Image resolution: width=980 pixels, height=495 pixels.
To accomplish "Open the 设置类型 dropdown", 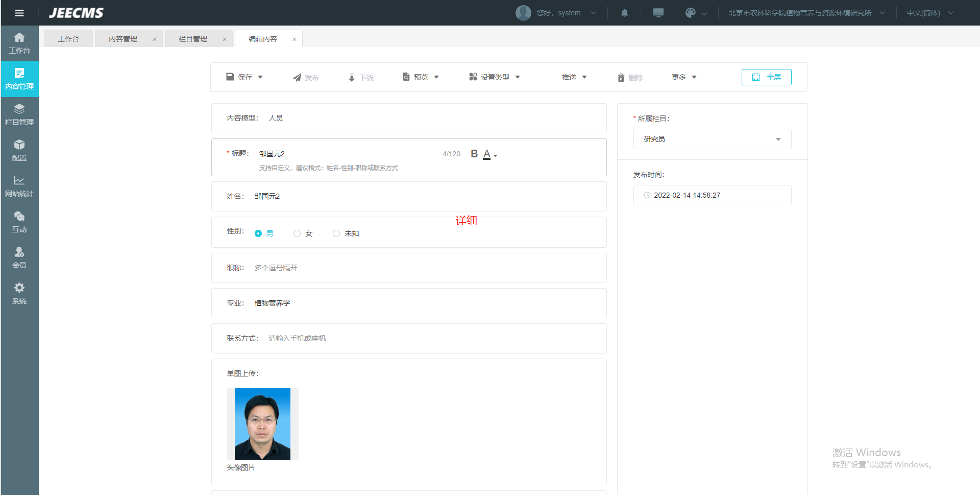I will click(494, 77).
